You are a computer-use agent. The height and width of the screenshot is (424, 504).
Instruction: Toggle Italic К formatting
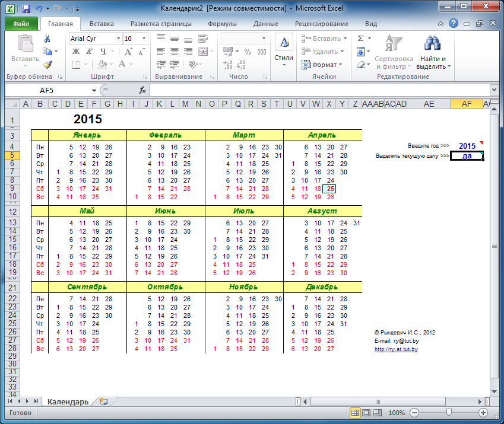[x=90, y=52]
